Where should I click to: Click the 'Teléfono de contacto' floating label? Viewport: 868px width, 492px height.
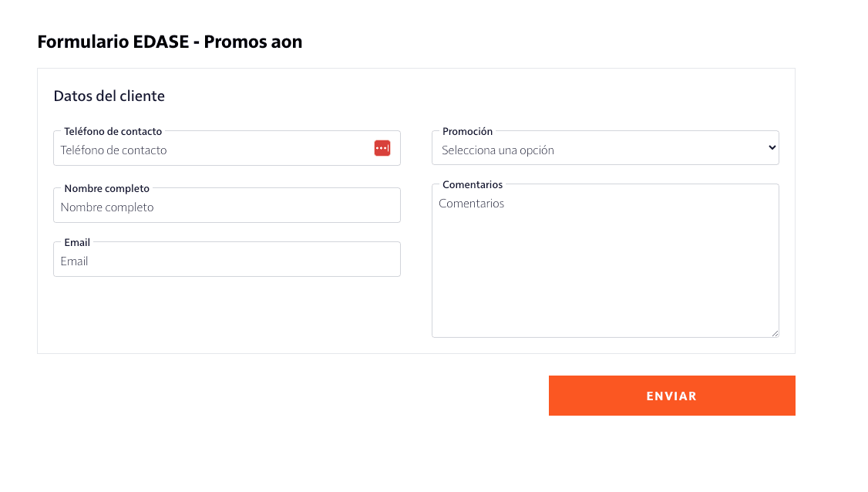pos(113,132)
